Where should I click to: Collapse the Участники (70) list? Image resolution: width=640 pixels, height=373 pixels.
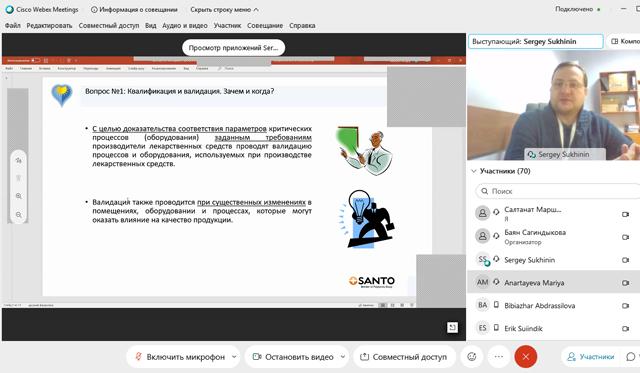[x=473, y=171]
